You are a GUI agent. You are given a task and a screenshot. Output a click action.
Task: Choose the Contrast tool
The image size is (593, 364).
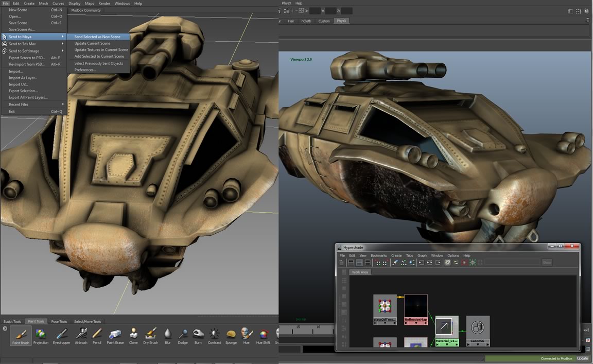point(214,336)
